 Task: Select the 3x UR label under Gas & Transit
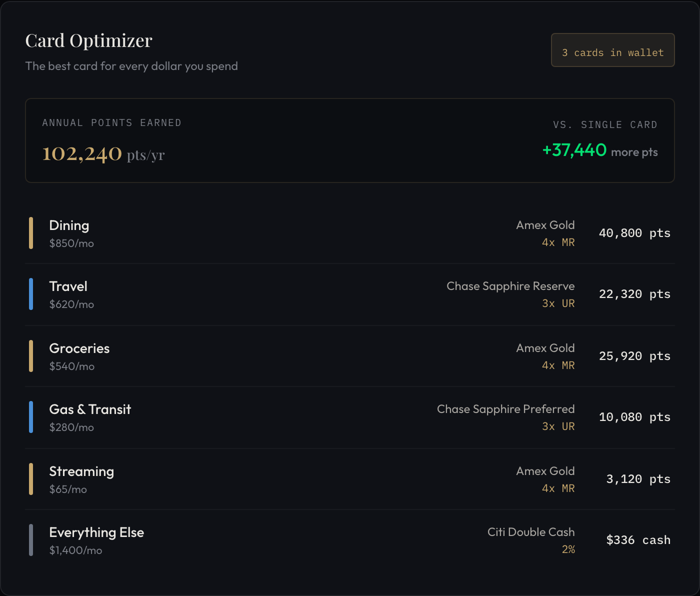[x=558, y=426]
